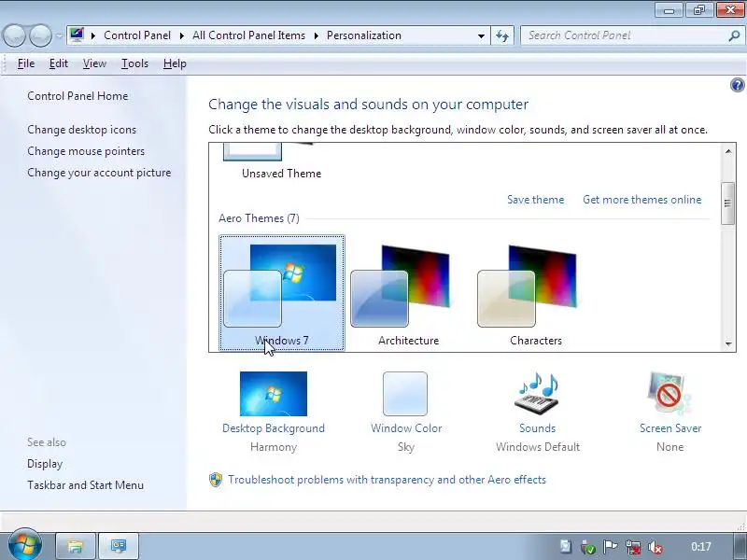Image resolution: width=747 pixels, height=560 pixels.
Task: Click Get more themes online
Action: click(x=642, y=200)
